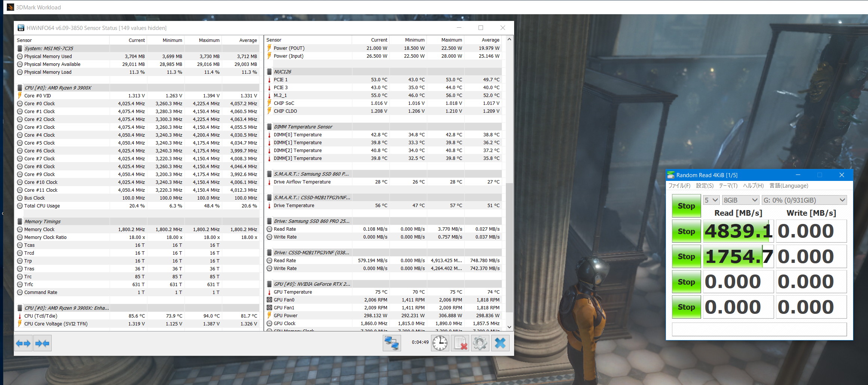Select the Trfc timing row
The height and width of the screenshot is (385, 868).
(138, 284)
